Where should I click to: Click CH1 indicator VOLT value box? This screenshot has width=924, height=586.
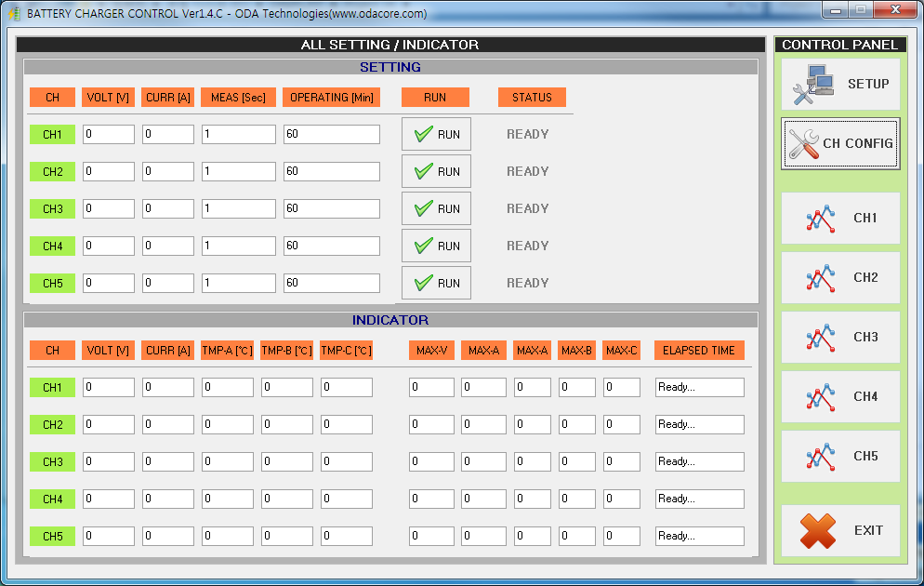(109, 387)
